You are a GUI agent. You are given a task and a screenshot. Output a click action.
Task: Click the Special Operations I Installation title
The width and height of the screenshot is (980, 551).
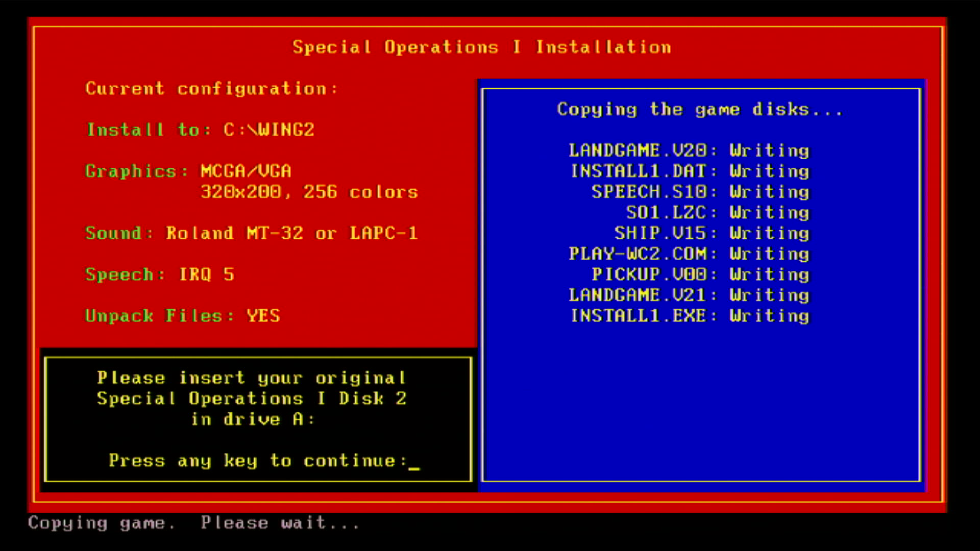click(481, 47)
